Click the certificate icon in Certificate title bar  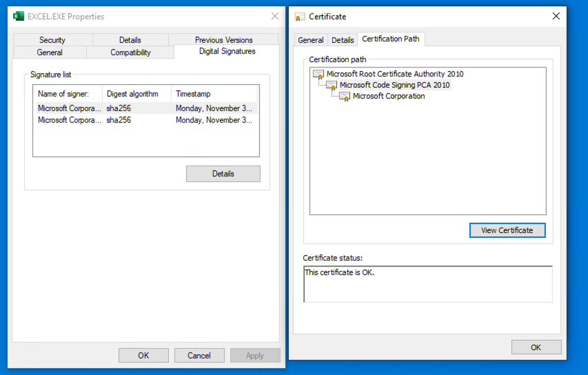[300, 17]
